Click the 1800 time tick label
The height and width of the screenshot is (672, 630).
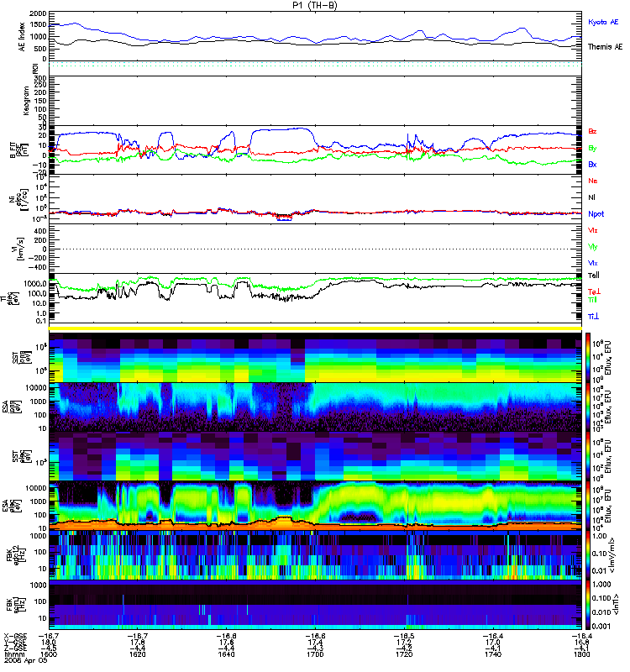581,654
